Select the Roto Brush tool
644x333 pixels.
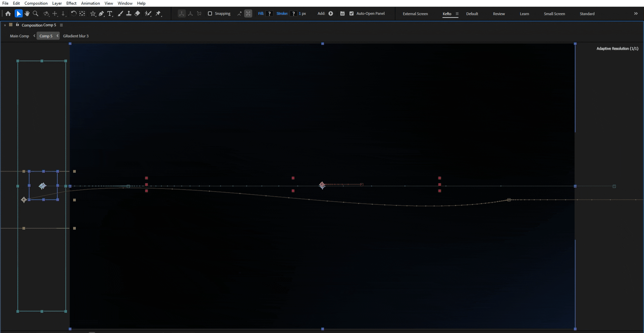(x=148, y=14)
